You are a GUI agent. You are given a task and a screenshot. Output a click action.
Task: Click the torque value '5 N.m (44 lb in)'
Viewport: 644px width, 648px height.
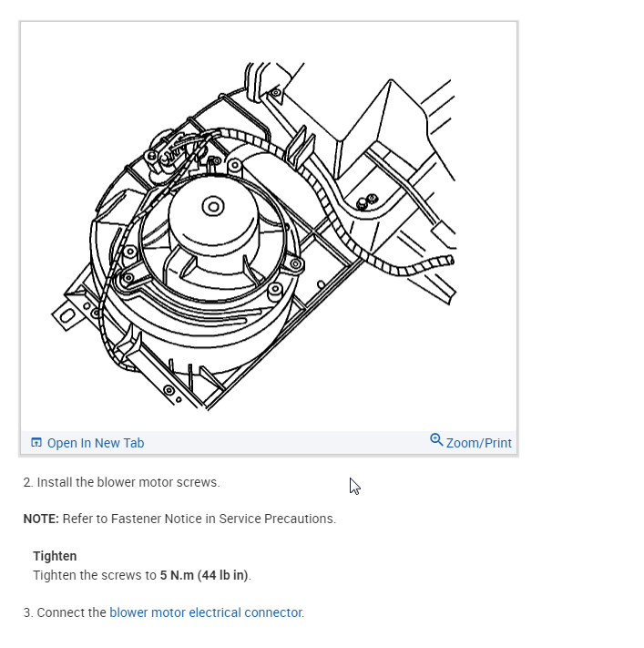click(x=204, y=575)
